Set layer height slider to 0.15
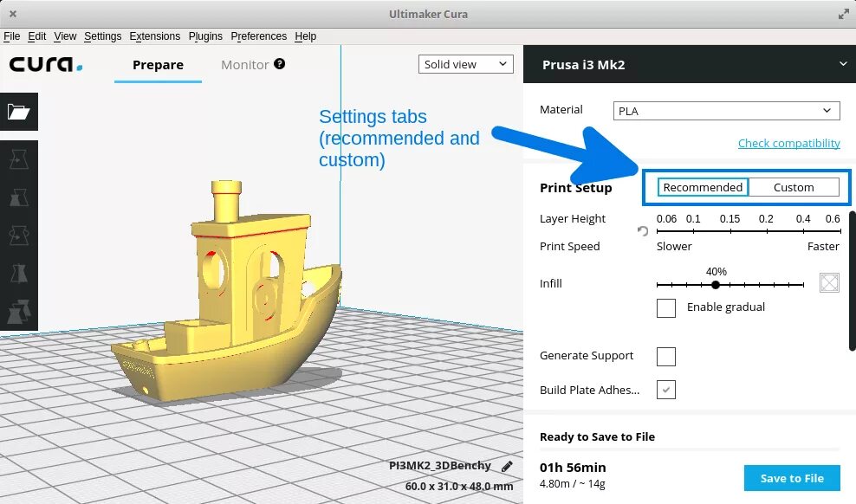Image resolution: width=856 pixels, height=504 pixels. coord(730,231)
